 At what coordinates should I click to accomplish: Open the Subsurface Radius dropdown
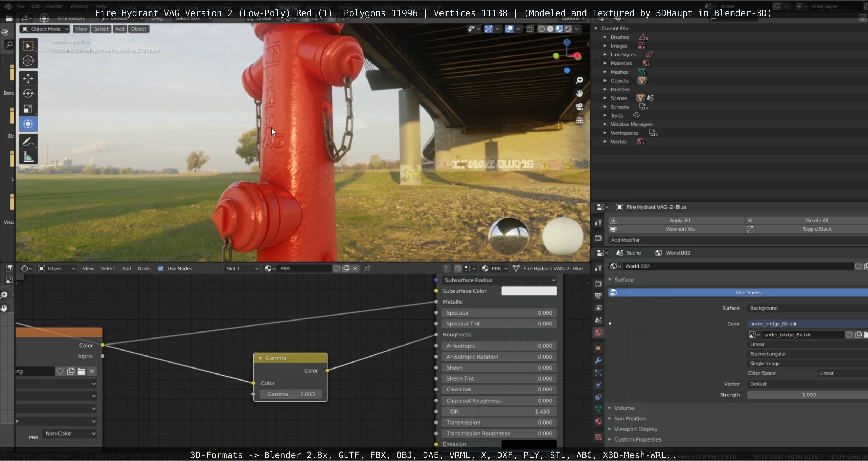tap(499, 280)
